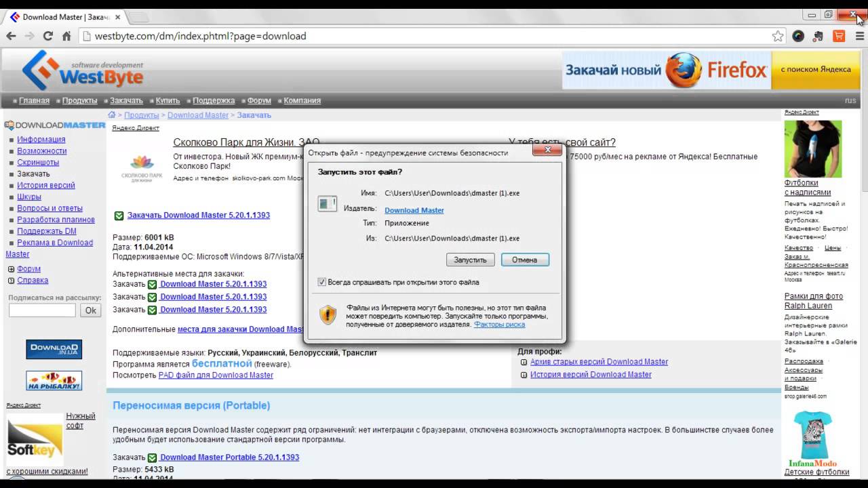
Task: Select the Download Master browser tab
Action: [x=64, y=16]
